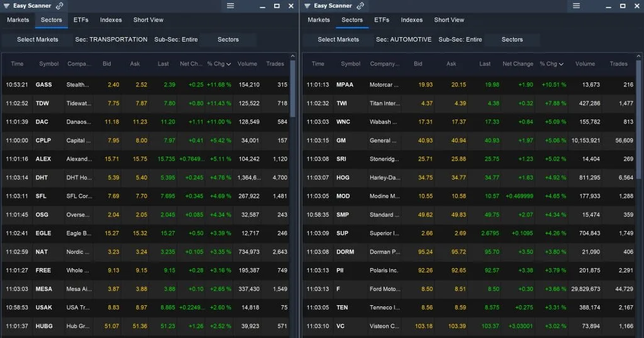Select the MESA symbol row
This screenshot has height=338, width=644.
(x=146, y=289)
